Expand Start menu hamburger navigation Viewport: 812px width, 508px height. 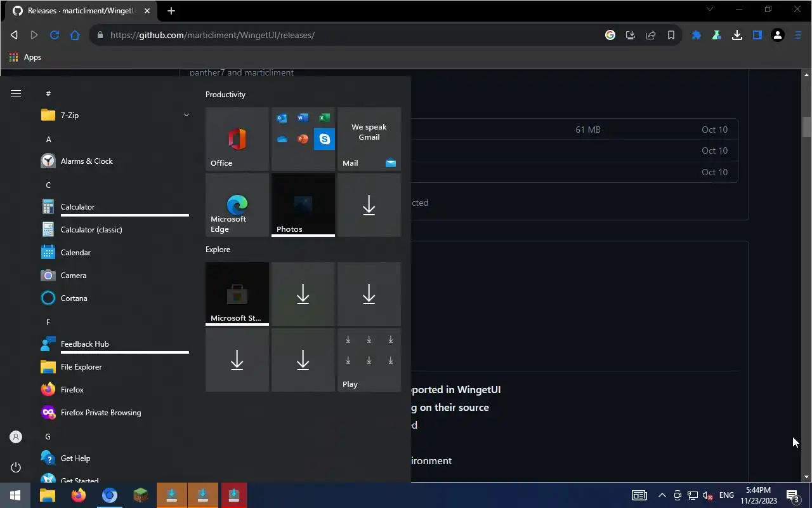(16, 94)
